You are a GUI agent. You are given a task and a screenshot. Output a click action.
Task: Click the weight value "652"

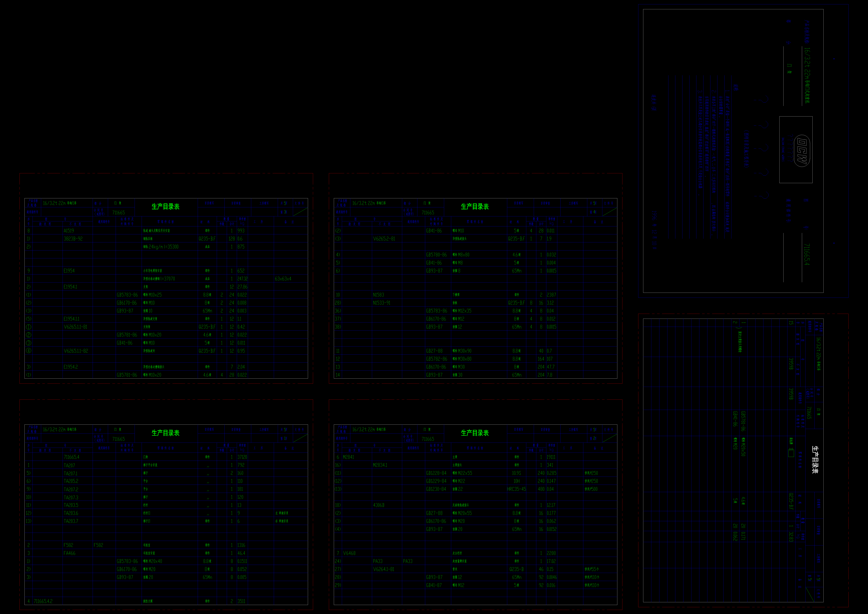241,271
